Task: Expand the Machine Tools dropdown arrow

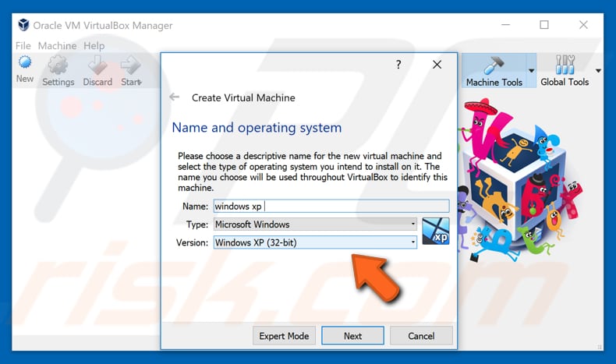Action: point(532,71)
